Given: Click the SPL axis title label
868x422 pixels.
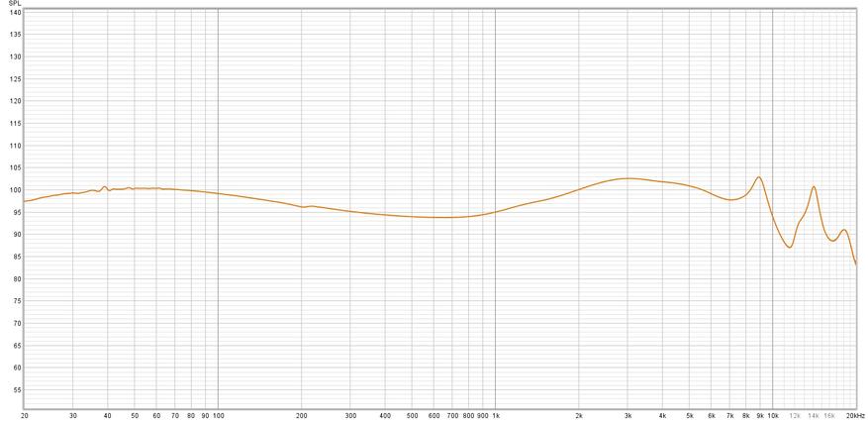Looking at the screenshot, I should pos(14,3).
